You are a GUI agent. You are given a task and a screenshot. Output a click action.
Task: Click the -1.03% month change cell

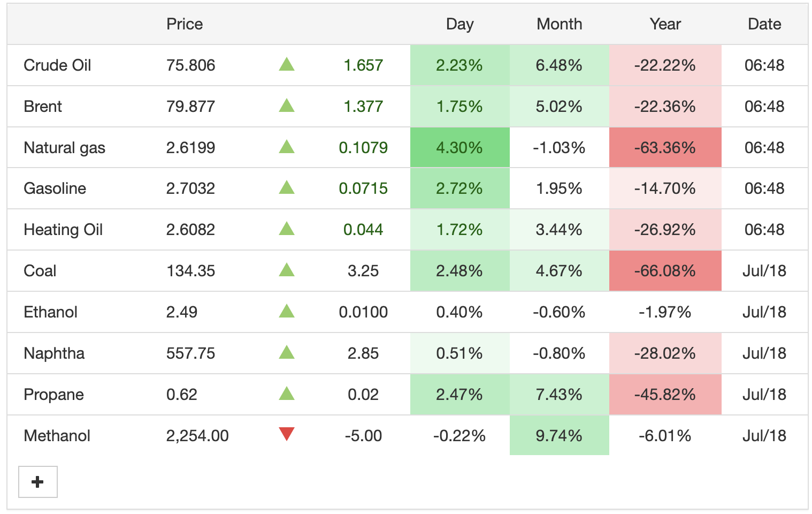pos(559,147)
